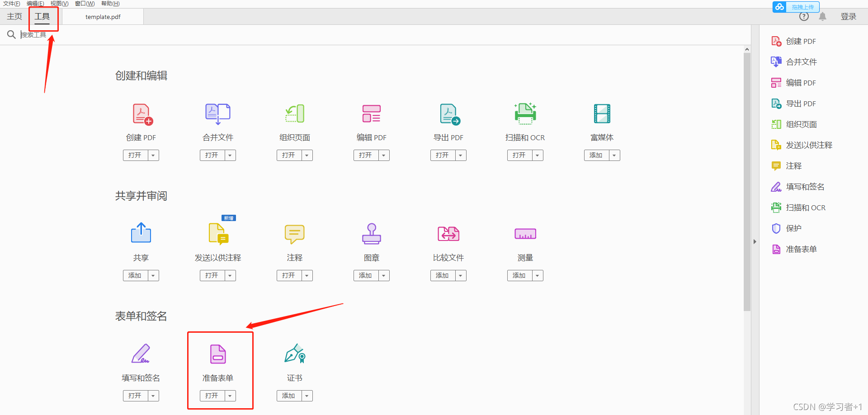
Task: Click the 登录 sign-in link
Action: pyautogui.click(x=849, y=17)
